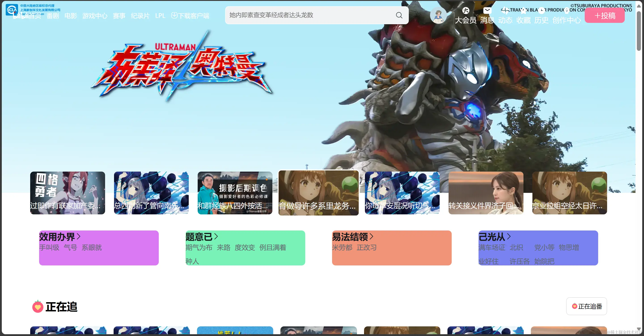
Task: Open 历史 history clock icon
Action: (x=542, y=11)
